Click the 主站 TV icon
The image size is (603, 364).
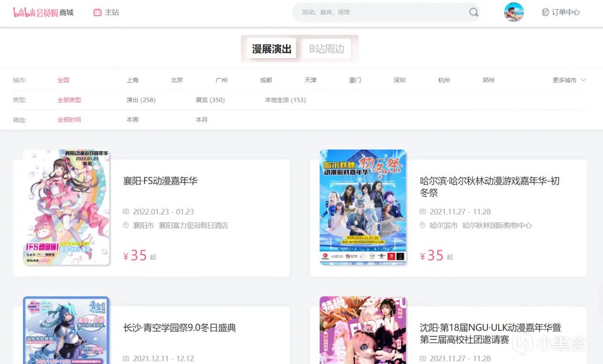coord(97,12)
